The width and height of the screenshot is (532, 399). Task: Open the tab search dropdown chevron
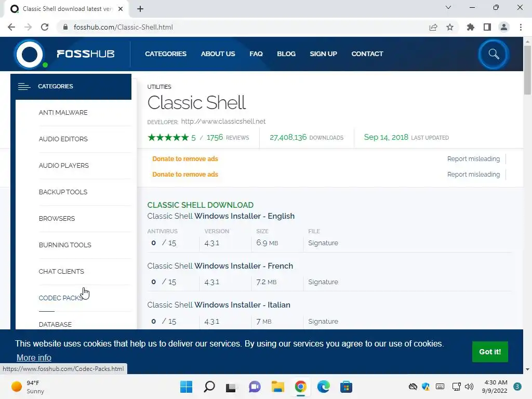pos(448,7)
